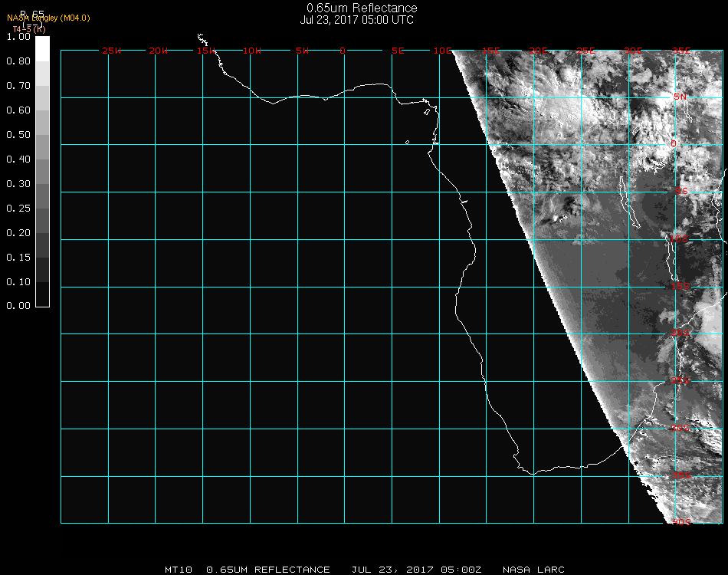728x575 pixels.
Task: Click the 20W longitude label
Action: tap(159, 51)
